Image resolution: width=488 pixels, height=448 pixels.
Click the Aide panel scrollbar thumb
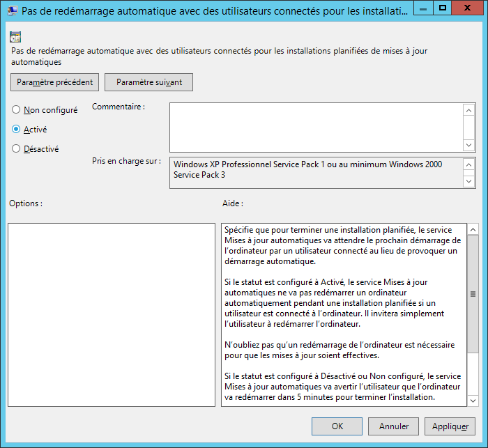473,294
